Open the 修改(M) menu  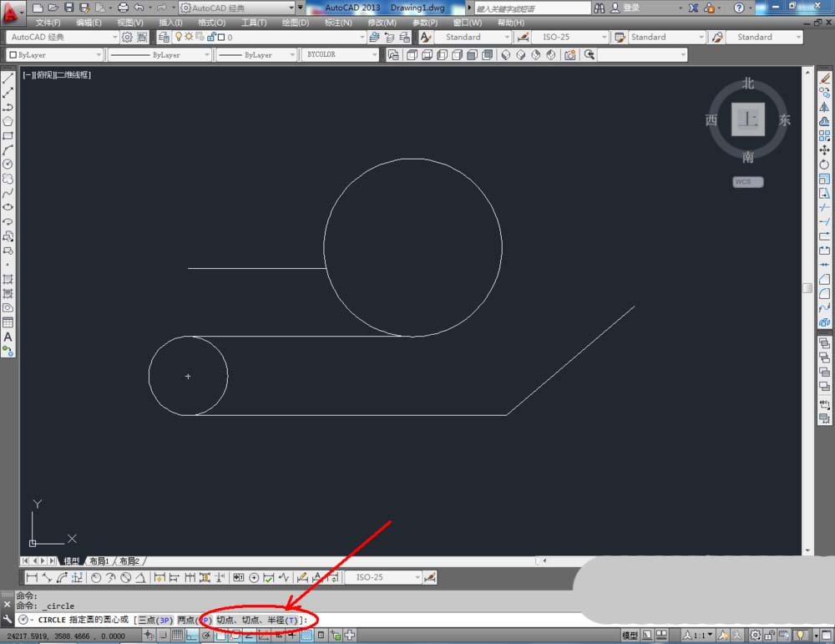click(382, 23)
